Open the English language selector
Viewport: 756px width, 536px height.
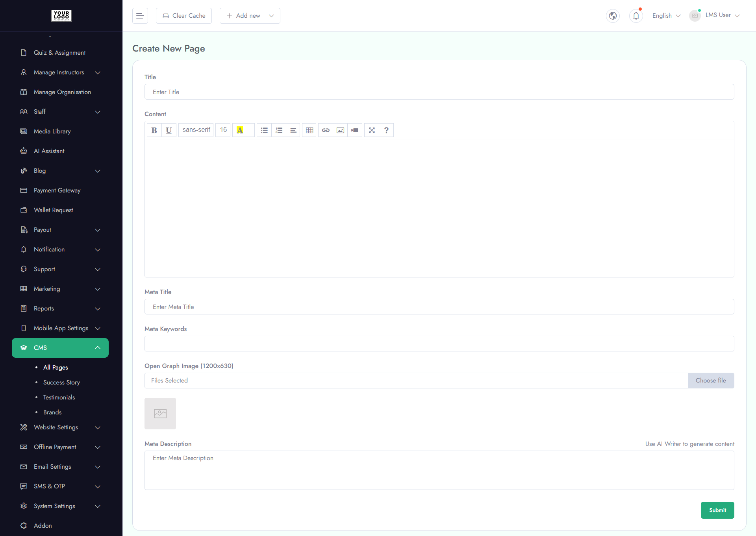pos(666,16)
